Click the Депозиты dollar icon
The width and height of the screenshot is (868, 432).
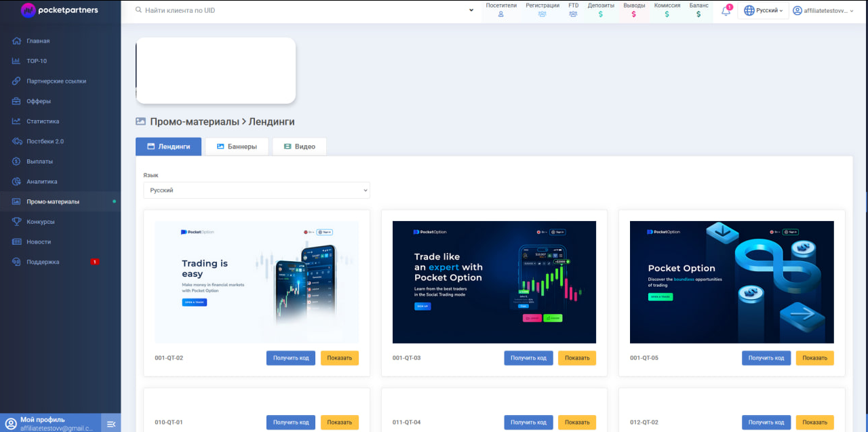[601, 14]
